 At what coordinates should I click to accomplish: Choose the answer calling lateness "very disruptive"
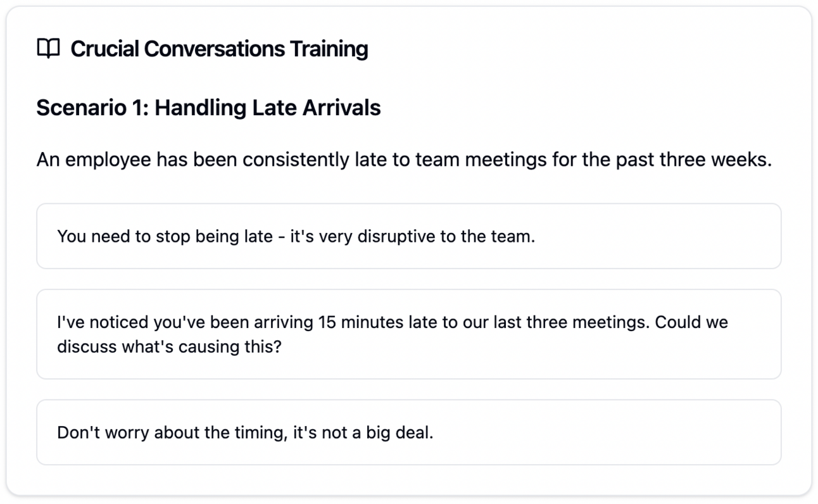(x=408, y=236)
